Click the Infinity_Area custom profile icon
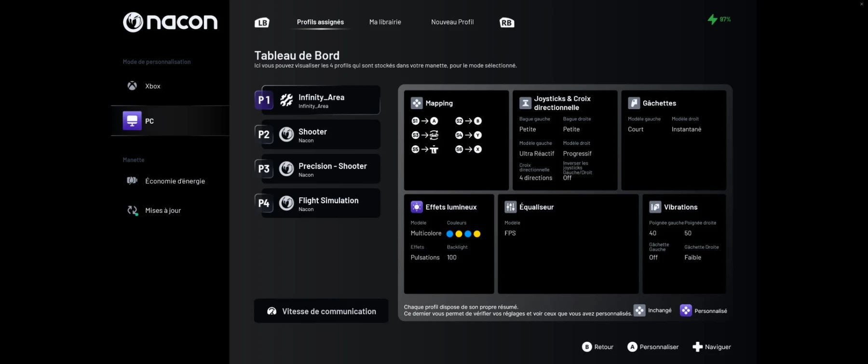This screenshot has height=364, width=868. point(286,100)
